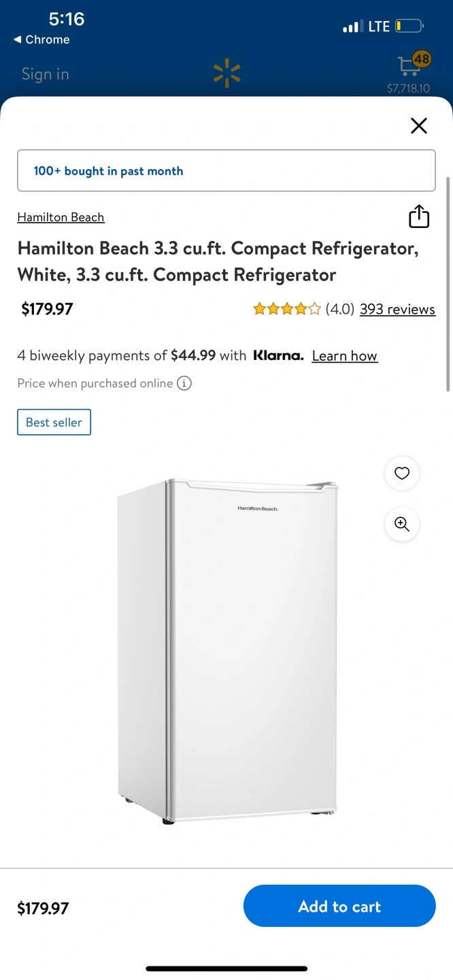
Task: Open the 393 reviews link
Action: [397, 309]
